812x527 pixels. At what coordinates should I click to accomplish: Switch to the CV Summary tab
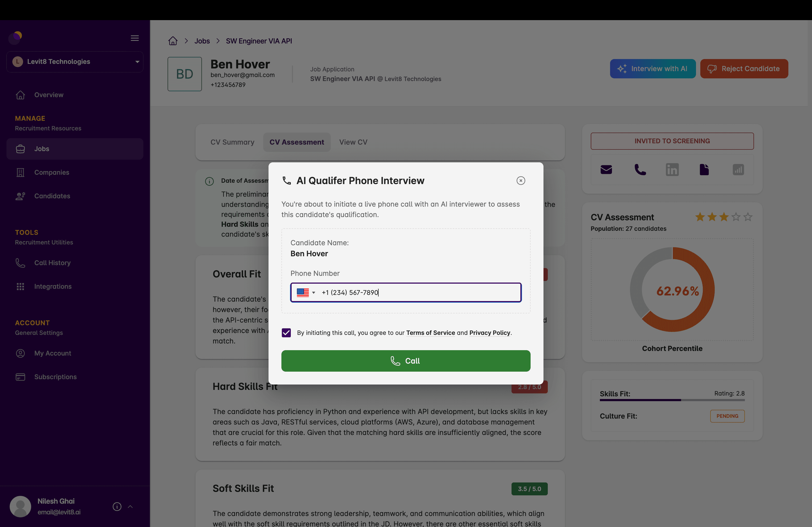coord(232,142)
